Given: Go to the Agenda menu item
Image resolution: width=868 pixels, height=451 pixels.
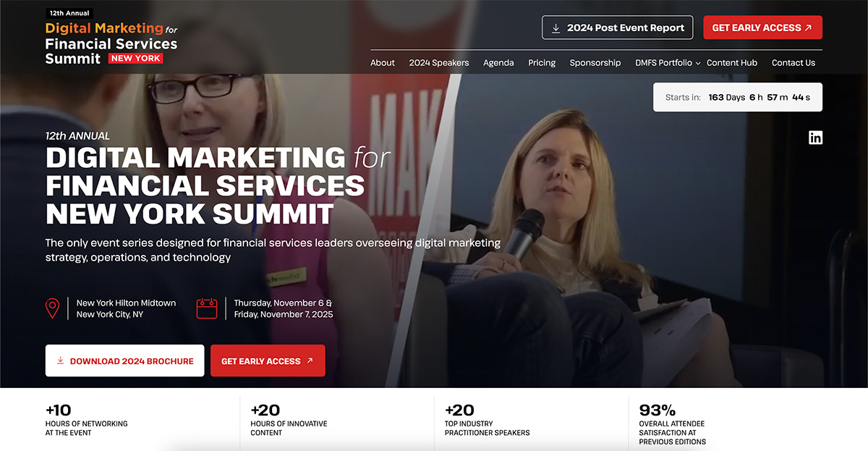Looking at the screenshot, I should [x=498, y=63].
